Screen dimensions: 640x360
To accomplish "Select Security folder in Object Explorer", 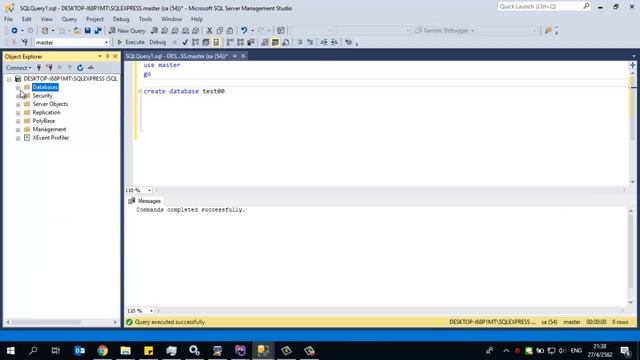I will point(42,96).
